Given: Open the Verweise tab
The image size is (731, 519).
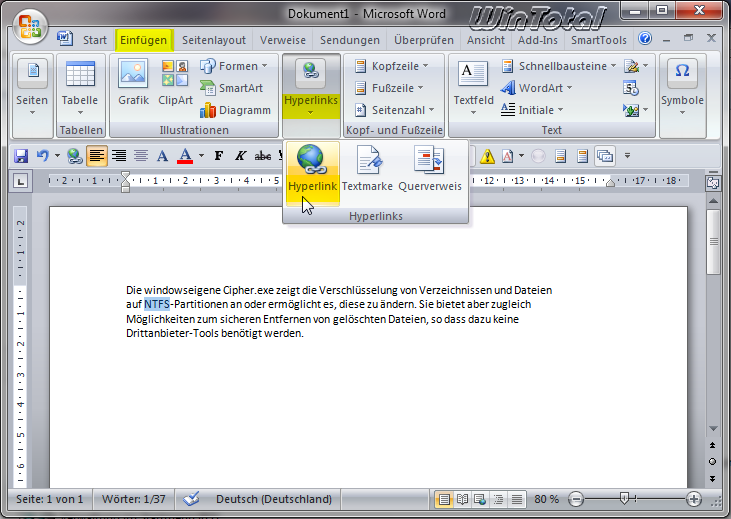Looking at the screenshot, I should (x=283, y=40).
